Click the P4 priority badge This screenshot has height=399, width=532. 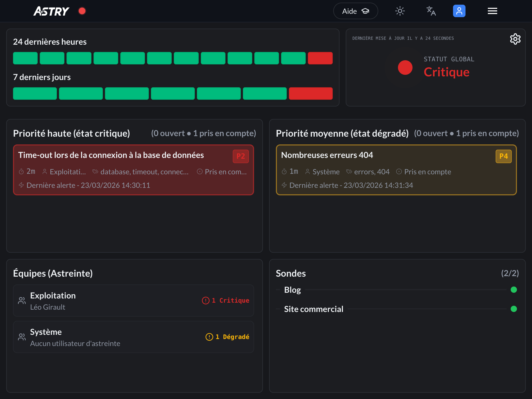(503, 156)
